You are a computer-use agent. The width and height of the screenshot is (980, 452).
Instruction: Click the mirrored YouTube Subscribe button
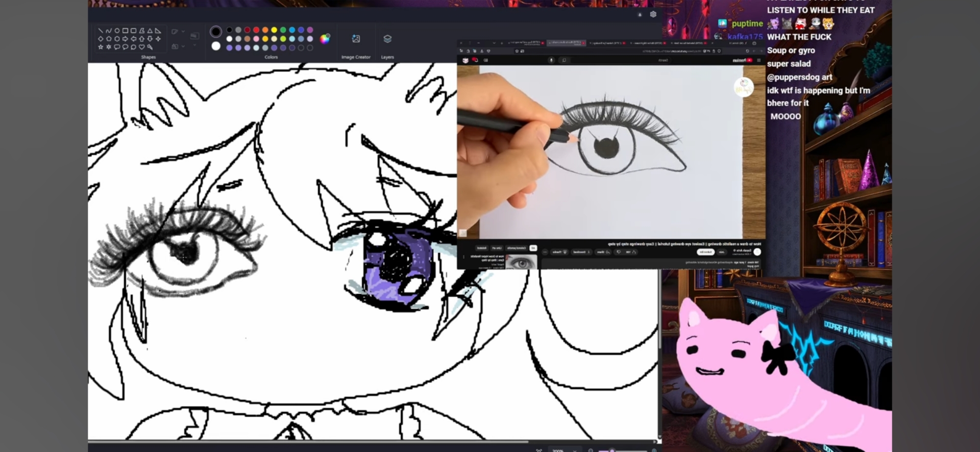706,252
